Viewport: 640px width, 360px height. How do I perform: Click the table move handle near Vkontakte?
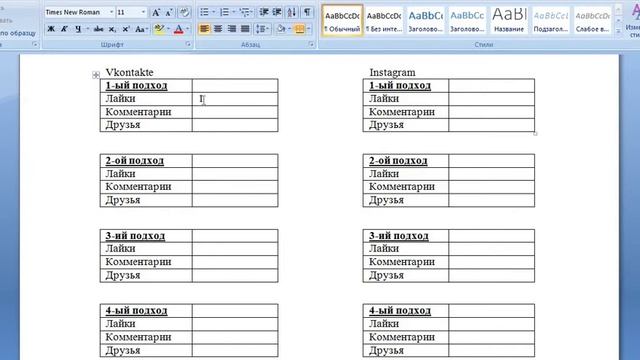click(96, 75)
